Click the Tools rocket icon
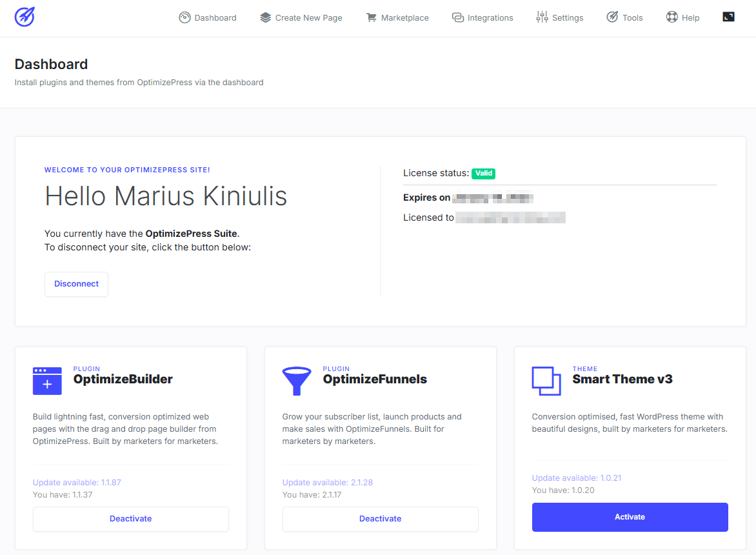The height and width of the screenshot is (555, 756). click(x=612, y=17)
